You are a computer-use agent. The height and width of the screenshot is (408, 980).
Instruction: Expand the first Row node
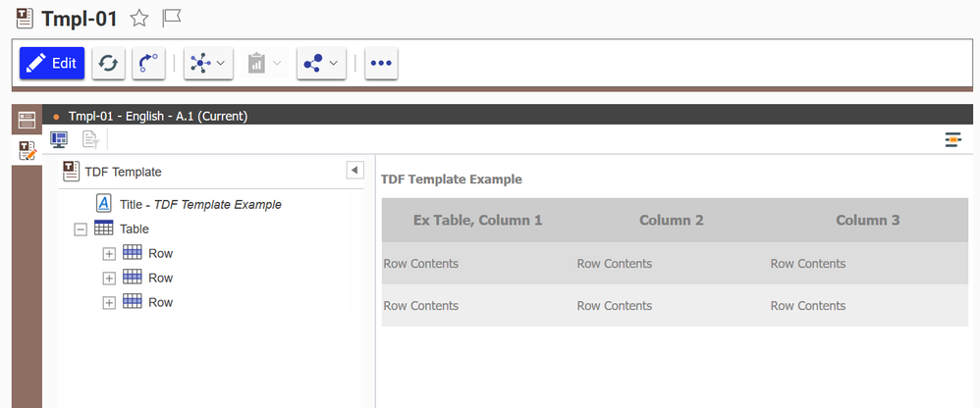click(x=109, y=254)
